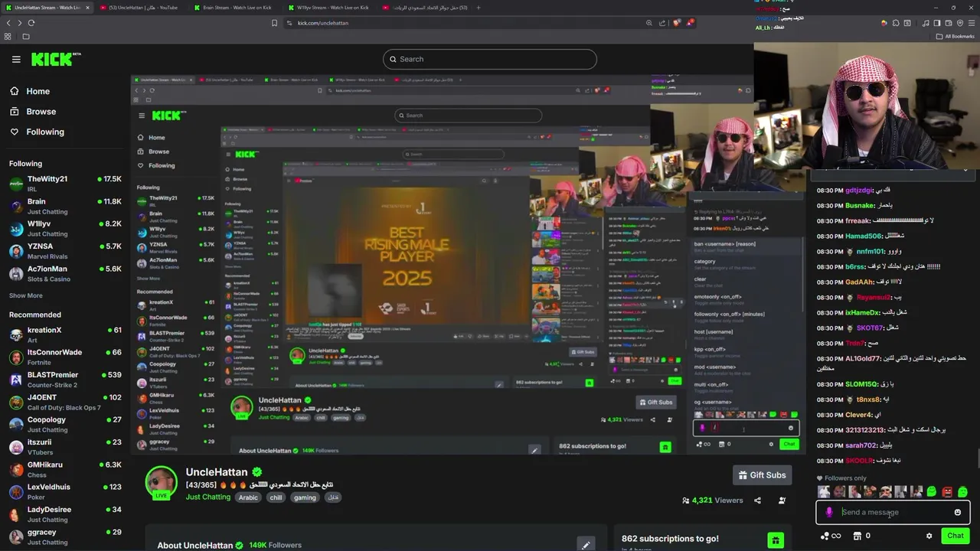Insert the first green smiling blob emote
The width and height of the screenshot is (980, 551).
pos(932,492)
